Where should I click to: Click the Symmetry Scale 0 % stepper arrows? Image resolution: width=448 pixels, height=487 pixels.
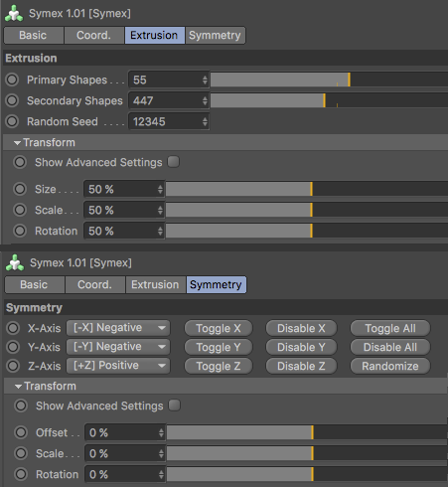click(x=161, y=453)
